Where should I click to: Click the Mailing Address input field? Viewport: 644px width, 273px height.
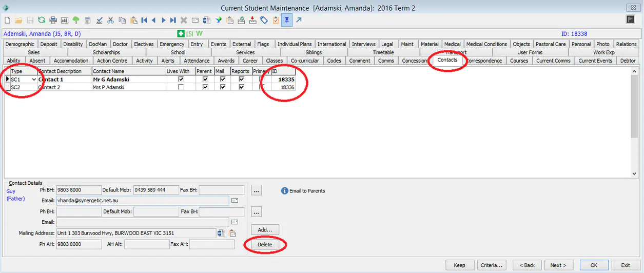[136, 233]
